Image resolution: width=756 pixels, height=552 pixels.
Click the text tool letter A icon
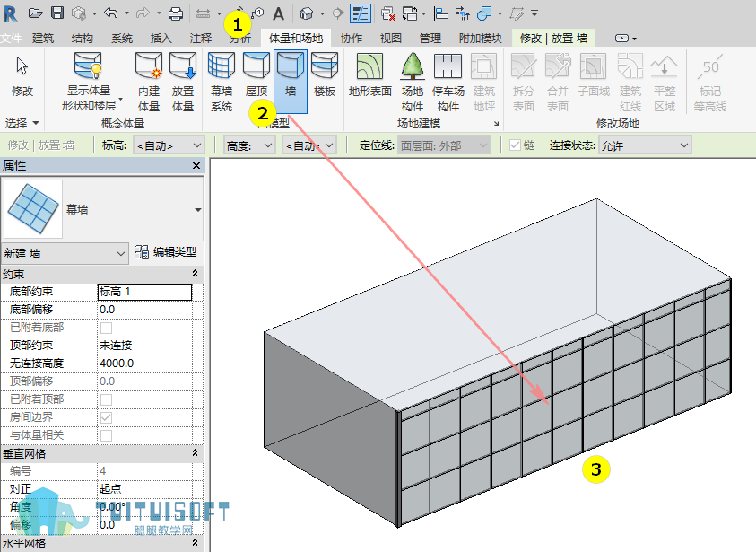[278, 13]
